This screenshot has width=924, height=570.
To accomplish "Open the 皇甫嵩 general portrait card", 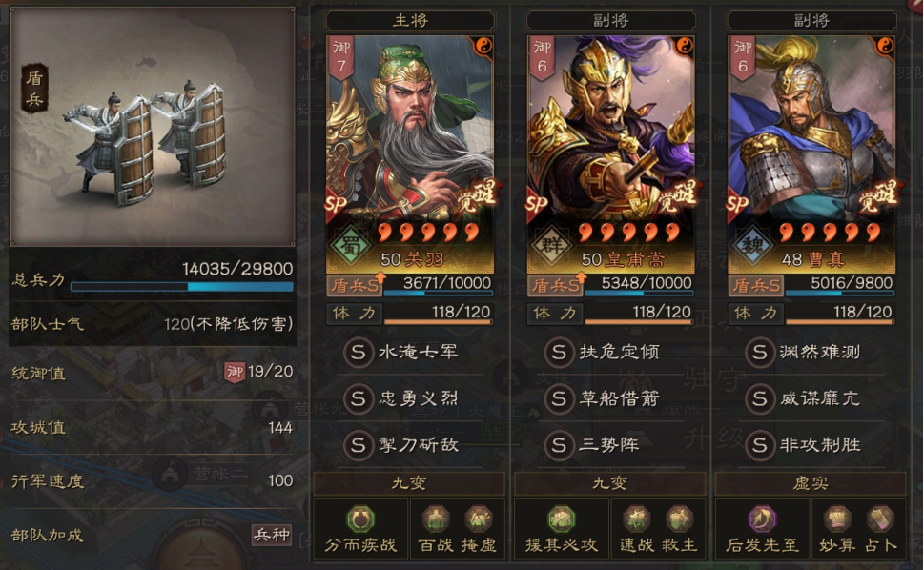I will tap(611, 154).
